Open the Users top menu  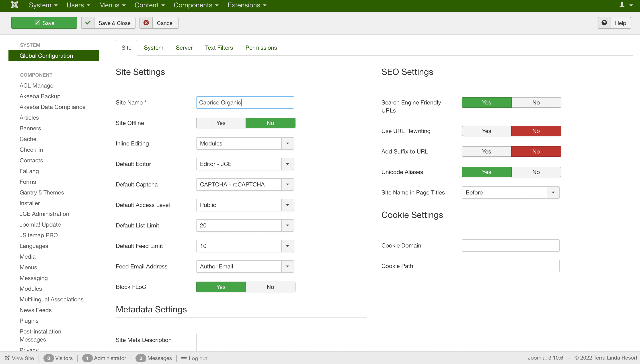78,5
